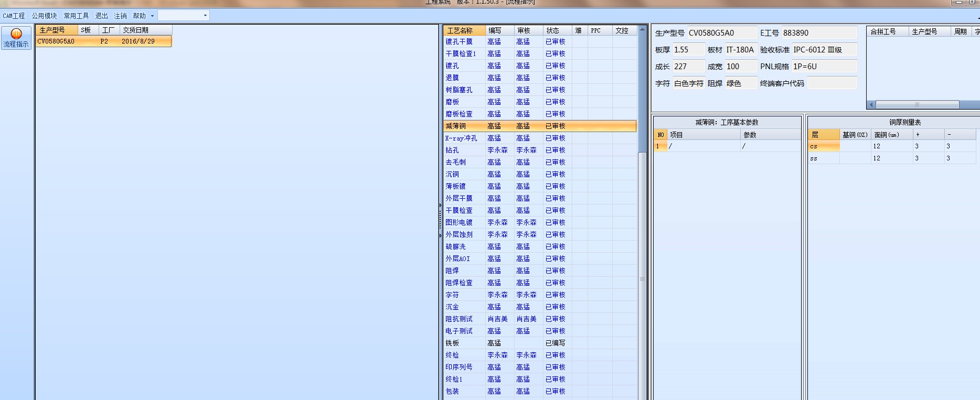This screenshot has height=400, width=980.
Task: Click the PNL规格 field showing 1P=6U
Action: click(x=824, y=67)
